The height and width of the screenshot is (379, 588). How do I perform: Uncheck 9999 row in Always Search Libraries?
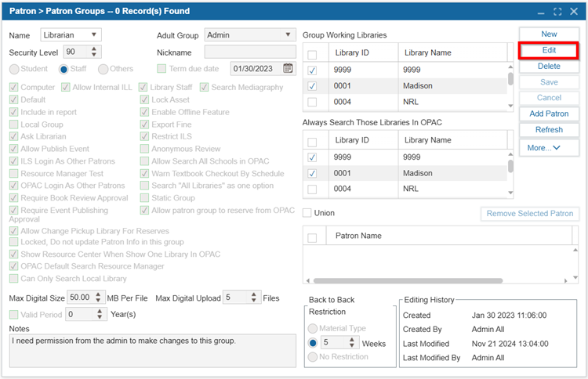312,157
